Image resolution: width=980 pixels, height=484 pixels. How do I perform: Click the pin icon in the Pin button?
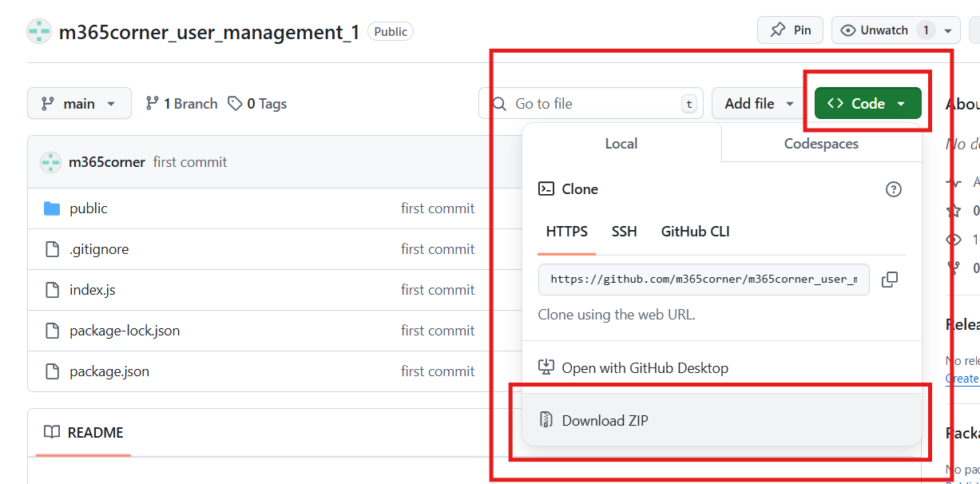[x=777, y=30]
